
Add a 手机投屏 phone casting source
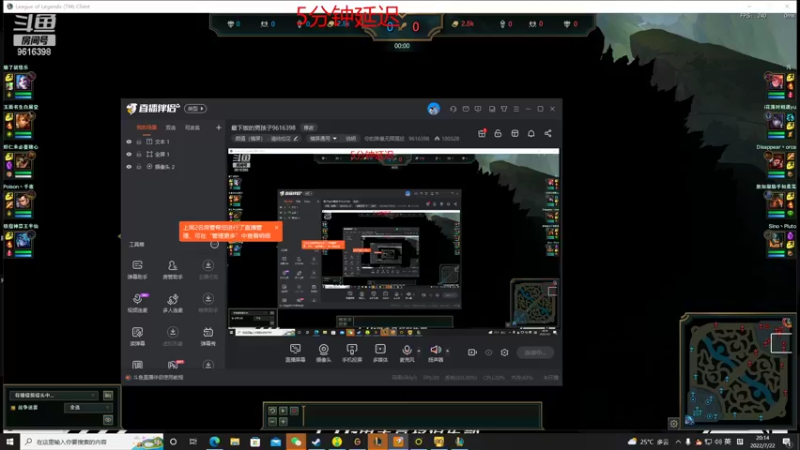point(352,353)
